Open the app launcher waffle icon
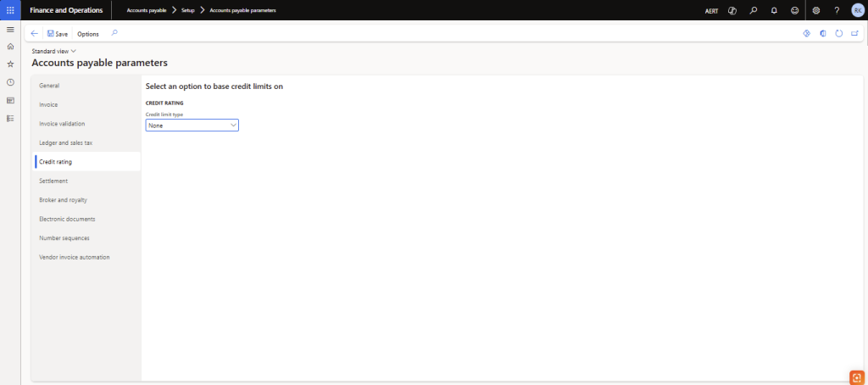The height and width of the screenshot is (385, 868). coord(10,10)
